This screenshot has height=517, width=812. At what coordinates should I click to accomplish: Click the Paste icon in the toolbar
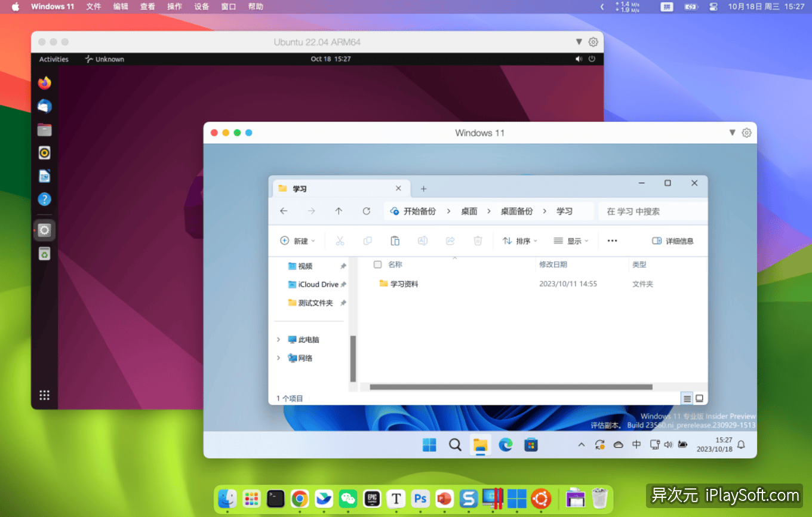[x=395, y=241]
